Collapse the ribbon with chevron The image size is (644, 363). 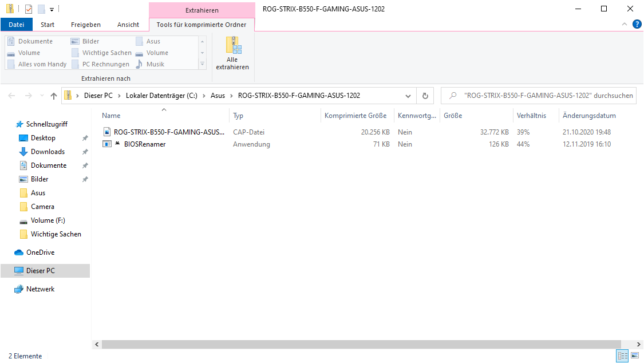[625, 24]
